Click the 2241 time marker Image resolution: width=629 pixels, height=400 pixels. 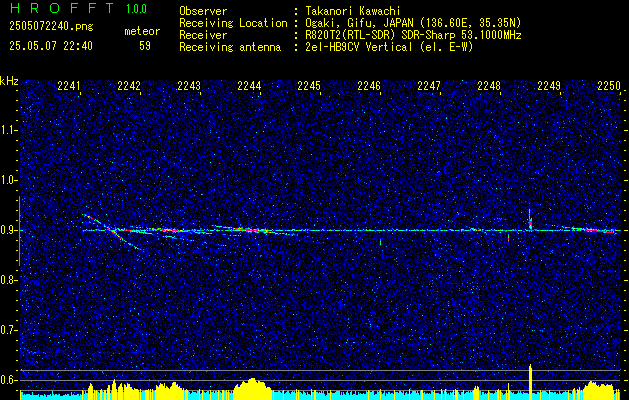69,85
